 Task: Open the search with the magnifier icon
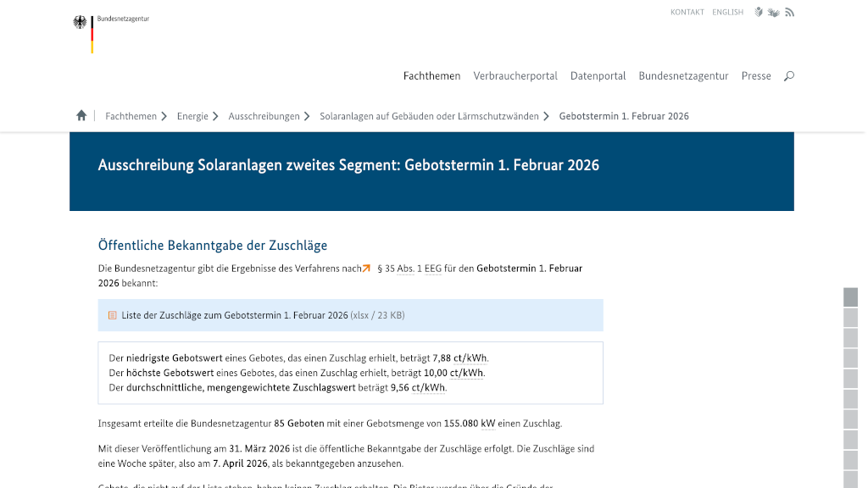point(788,75)
